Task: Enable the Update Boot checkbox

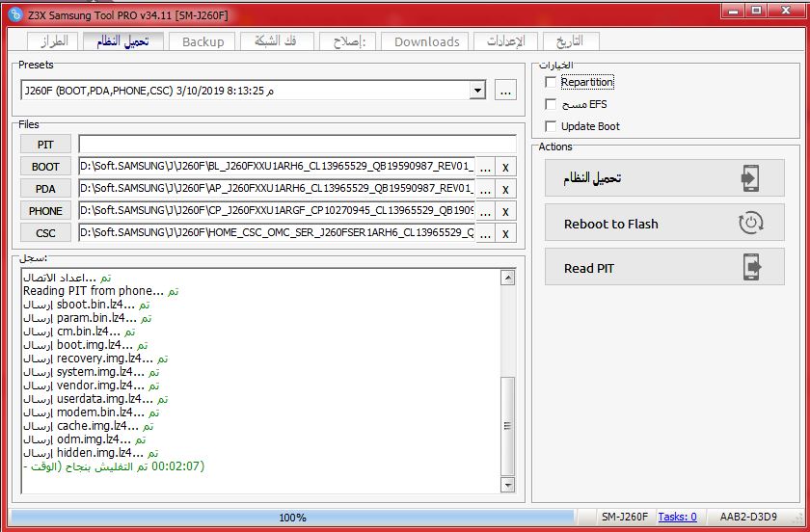Action: pos(551,126)
